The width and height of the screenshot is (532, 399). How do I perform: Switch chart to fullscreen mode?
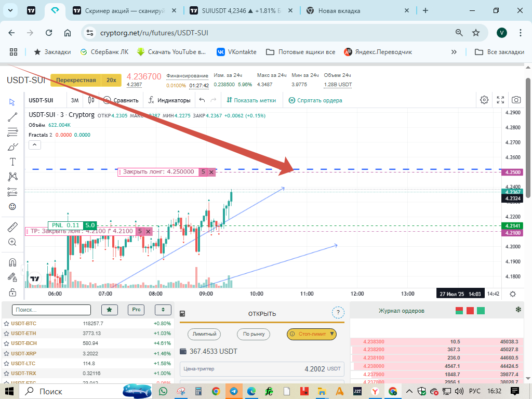pyautogui.click(x=500, y=100)
